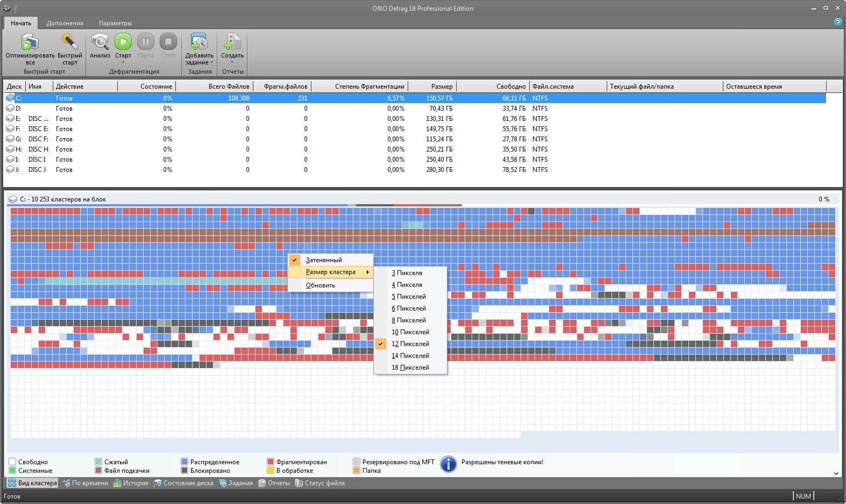846x504 pixels.
Task: Open По времени bottom tab
Action: (85, 483)
